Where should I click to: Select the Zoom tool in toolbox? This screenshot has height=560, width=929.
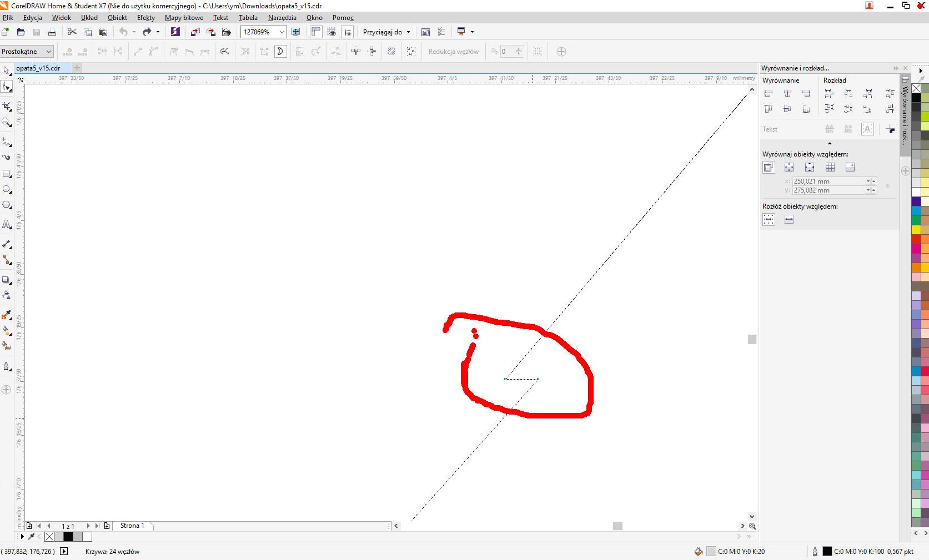pos(7,122)
